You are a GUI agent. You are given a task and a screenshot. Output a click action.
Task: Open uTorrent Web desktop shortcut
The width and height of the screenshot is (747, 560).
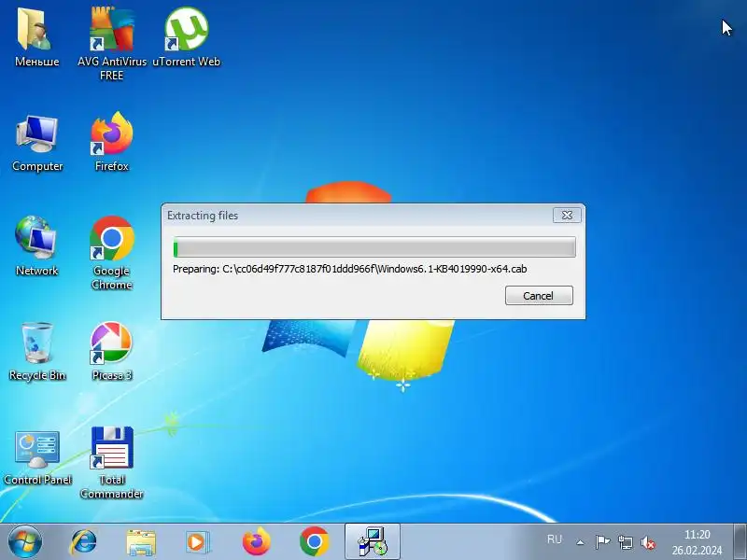pos(186,37)
